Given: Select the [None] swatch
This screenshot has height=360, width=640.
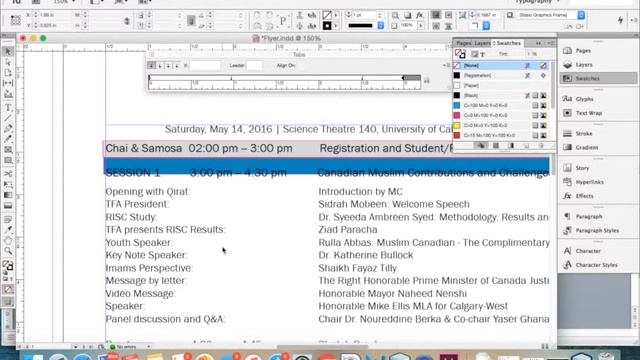Looking at the screenshot, I should point(501,65).
